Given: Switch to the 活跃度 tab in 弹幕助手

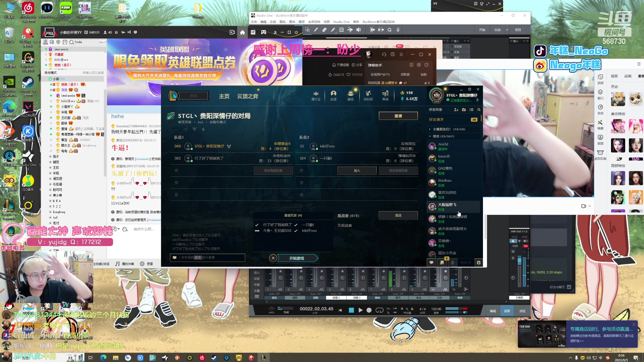Looking at the screenshot, I should 405,74.
